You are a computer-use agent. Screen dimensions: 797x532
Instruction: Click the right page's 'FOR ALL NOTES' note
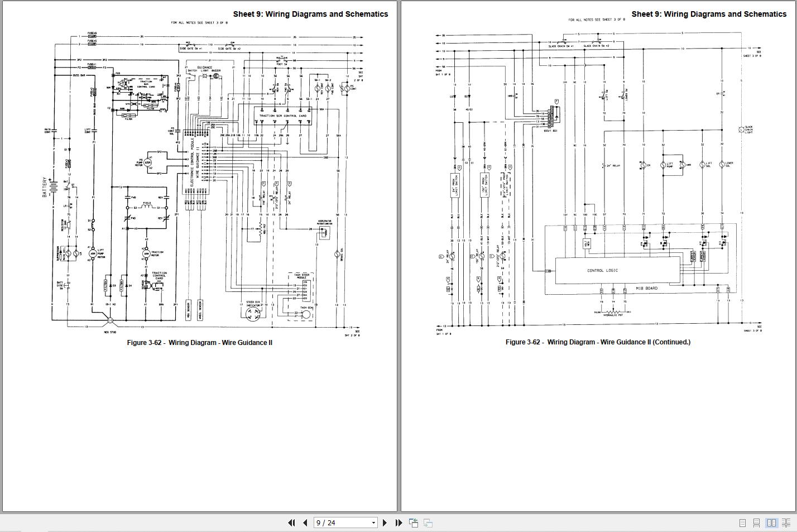597,20
